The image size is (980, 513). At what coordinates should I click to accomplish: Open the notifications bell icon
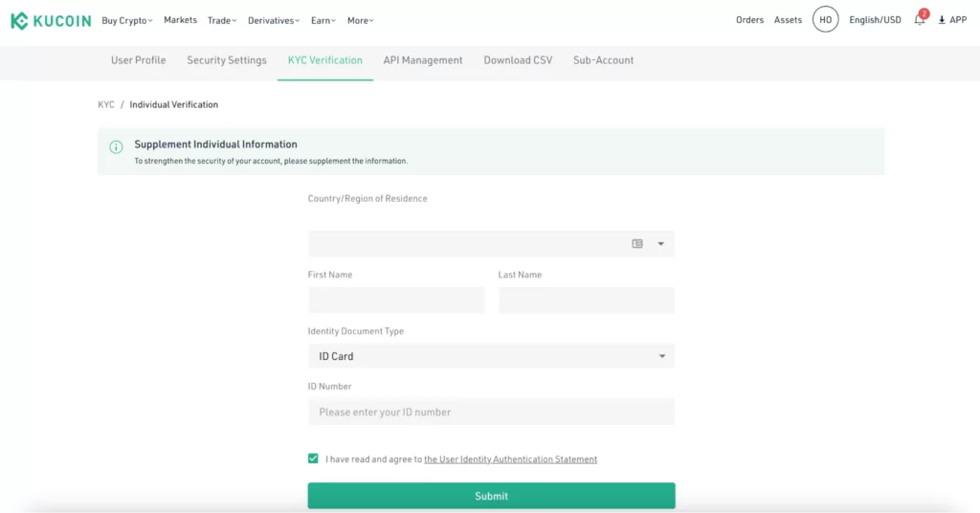coord(920,20)
